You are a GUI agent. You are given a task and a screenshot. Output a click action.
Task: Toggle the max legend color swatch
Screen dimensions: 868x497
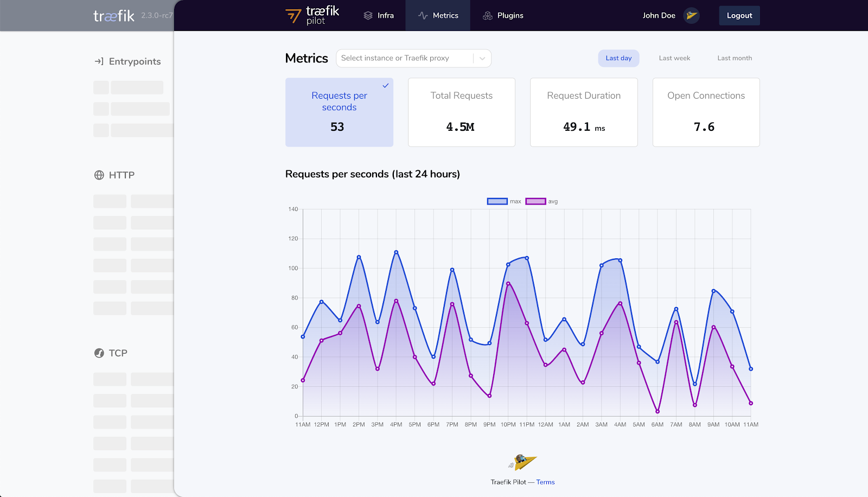point(497,201)
